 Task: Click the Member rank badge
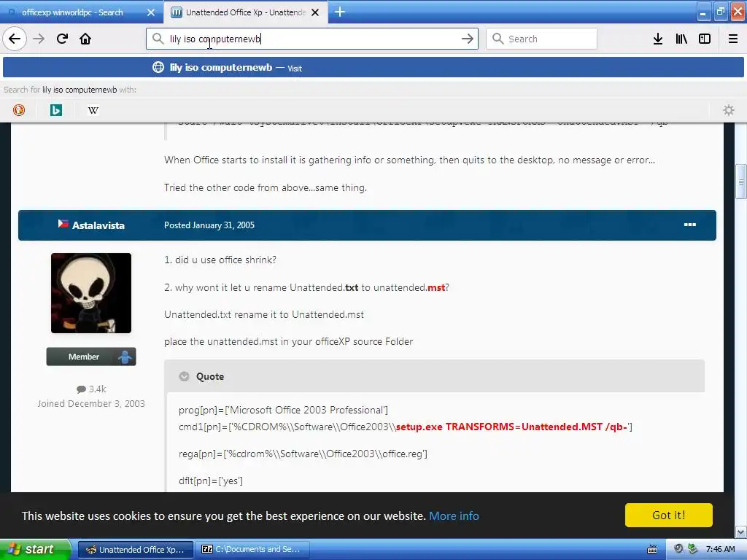click(91, 357)
